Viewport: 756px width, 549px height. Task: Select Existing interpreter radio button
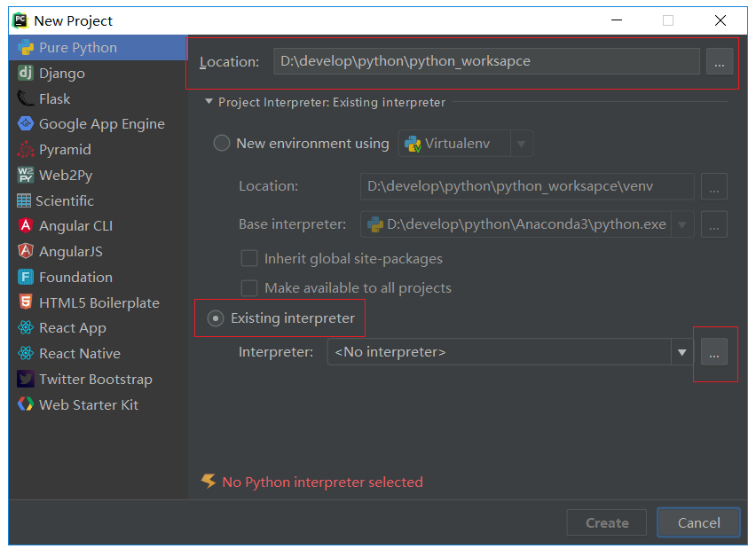click(x=216, y=318)
